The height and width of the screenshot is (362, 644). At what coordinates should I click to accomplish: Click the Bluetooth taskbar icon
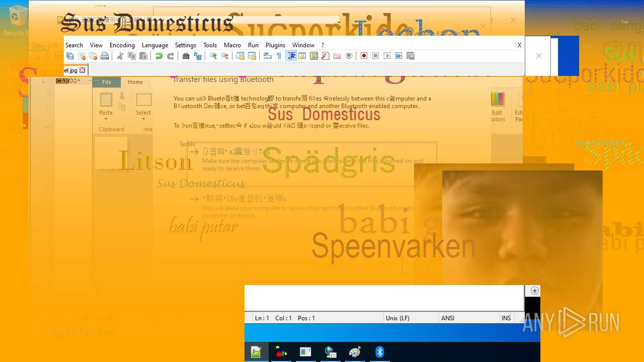point(380,352)
